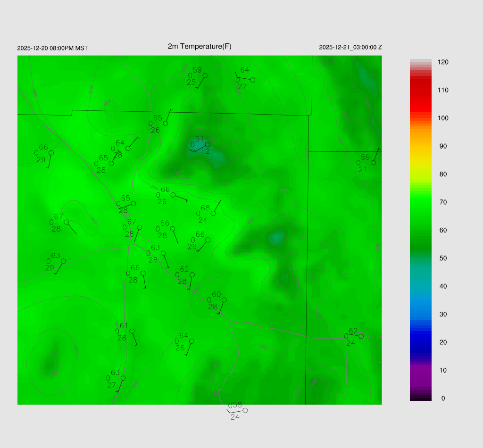The width and height of the screenshot is (483, 448).
Task: Click the station circle with 59 over 25
Action: 205,75
